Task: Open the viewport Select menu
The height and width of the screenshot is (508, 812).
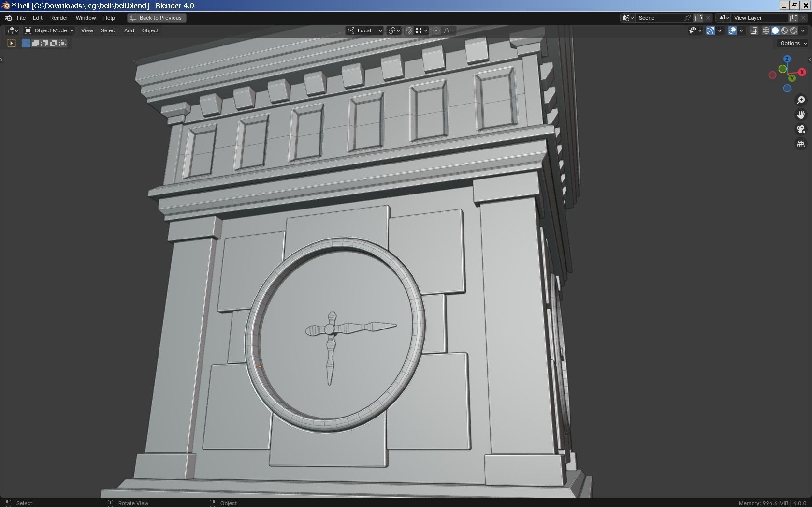Action: tap(109, 30)
